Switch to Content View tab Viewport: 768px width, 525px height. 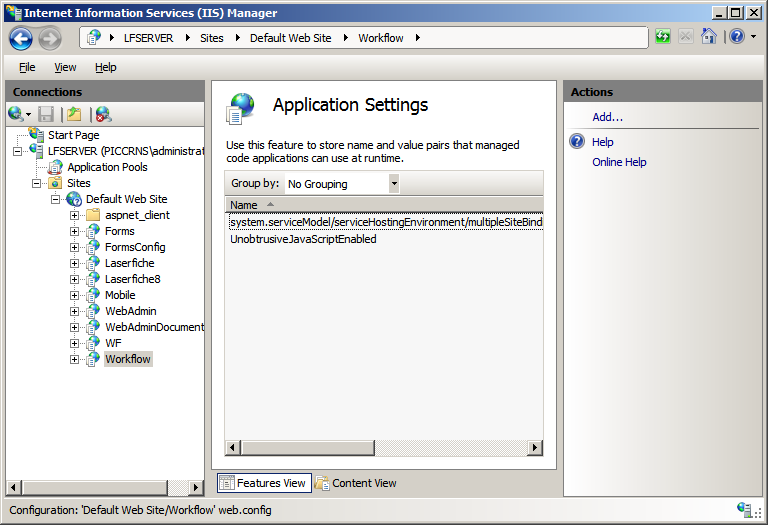coord(356,483)
